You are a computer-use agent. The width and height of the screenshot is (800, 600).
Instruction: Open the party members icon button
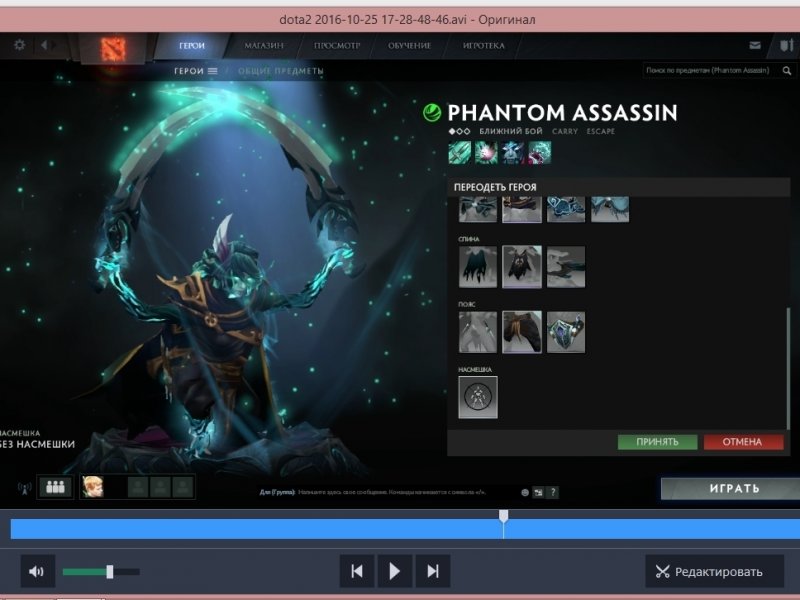pos(55,487)
